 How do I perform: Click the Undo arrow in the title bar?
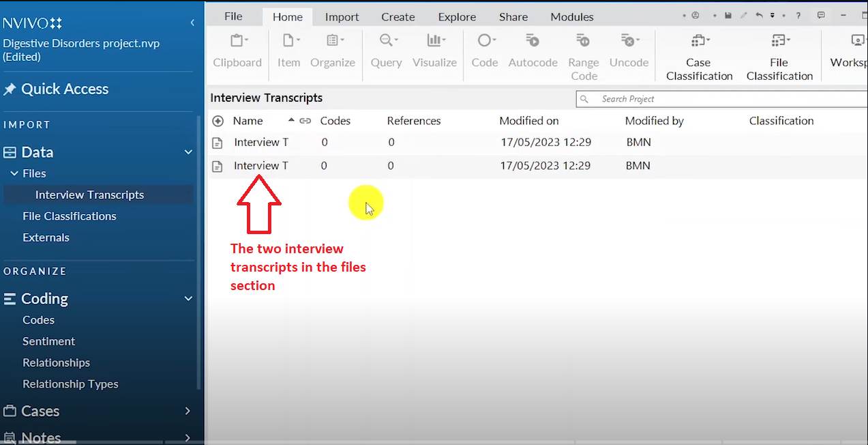[x=758, y=15]
